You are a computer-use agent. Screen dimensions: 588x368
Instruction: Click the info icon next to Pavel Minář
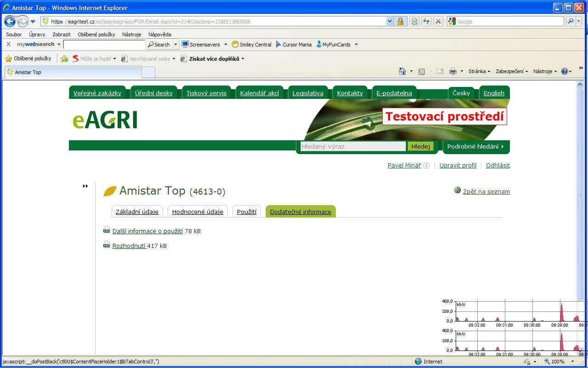(426, 166)
